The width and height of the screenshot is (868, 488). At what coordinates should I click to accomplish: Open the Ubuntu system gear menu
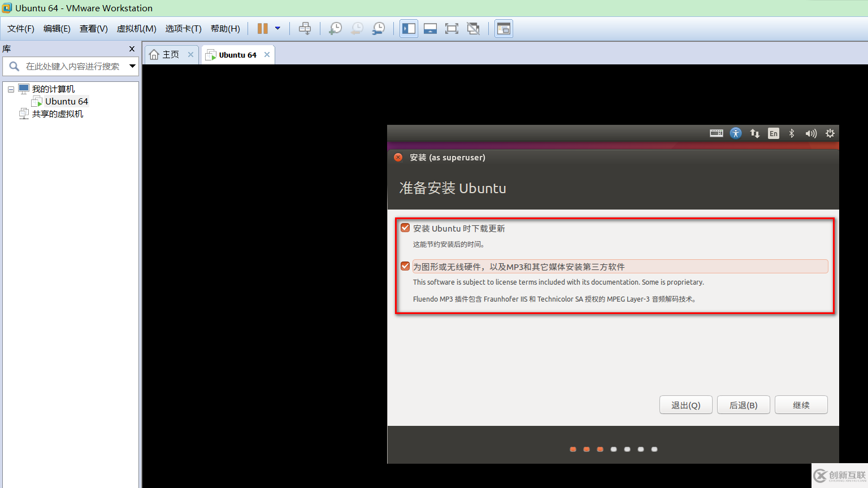830,133
